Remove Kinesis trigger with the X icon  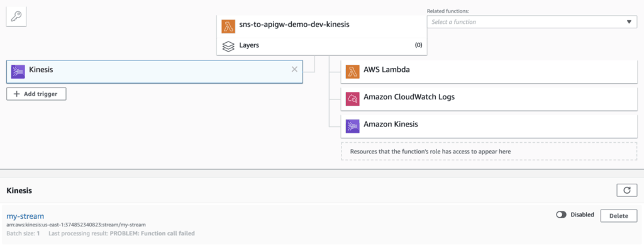294,69
